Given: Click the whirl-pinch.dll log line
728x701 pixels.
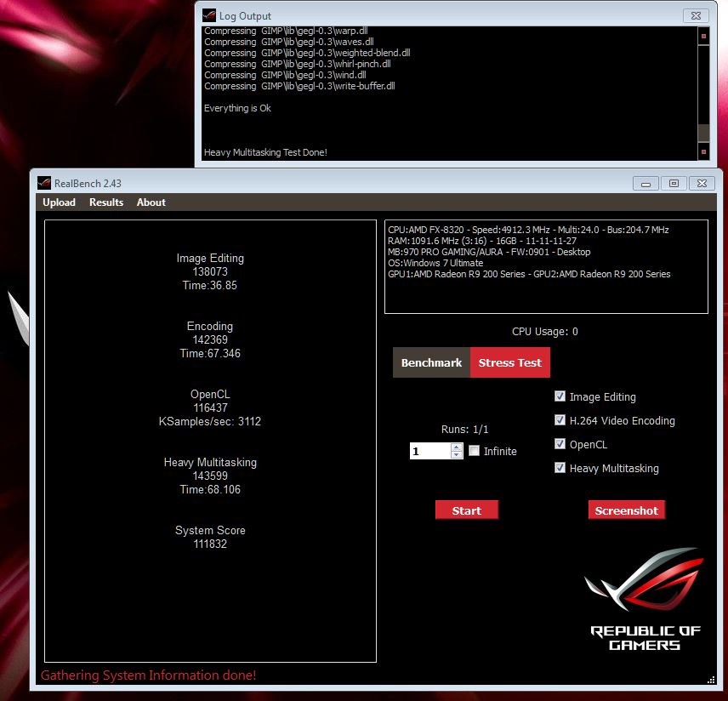Looking at the screenshot, I should coord(297,64).
